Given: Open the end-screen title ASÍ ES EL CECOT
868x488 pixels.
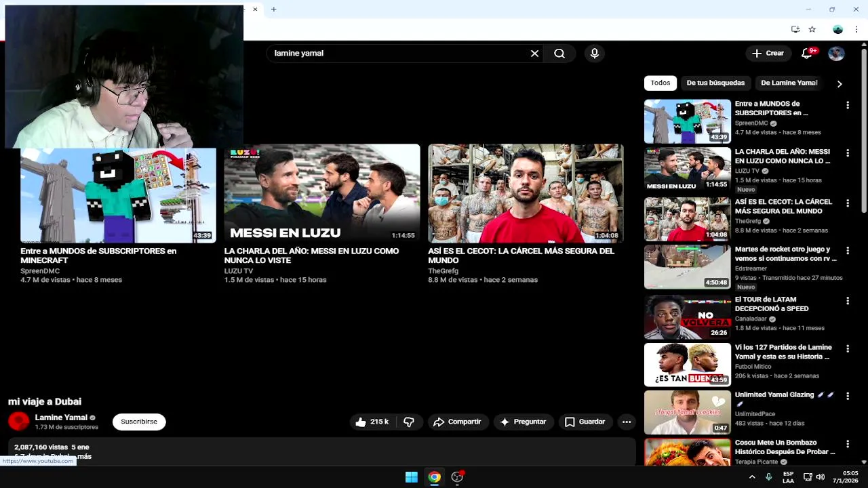Looking at the screenshot, I should [521, 256].
